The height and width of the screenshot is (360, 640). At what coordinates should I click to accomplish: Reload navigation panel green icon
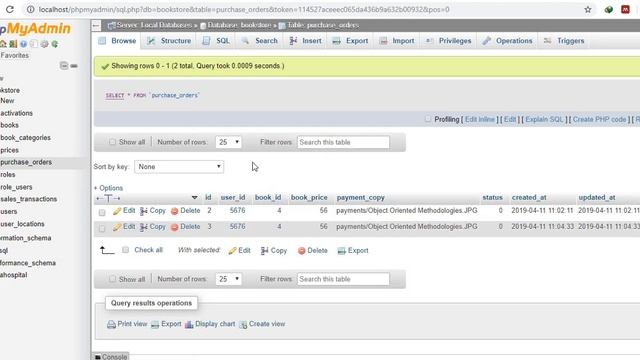click(55, 44)
